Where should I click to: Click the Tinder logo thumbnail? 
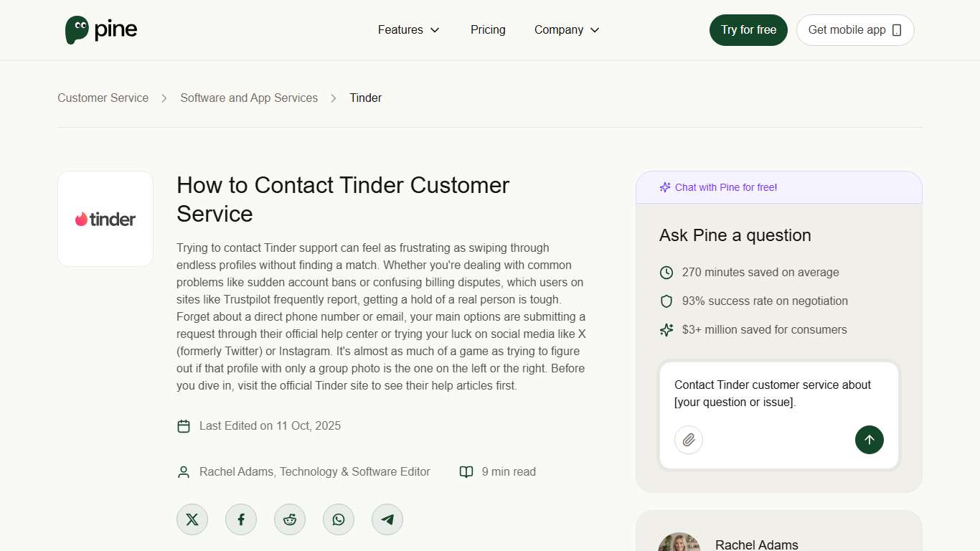[x=105, y=218]
